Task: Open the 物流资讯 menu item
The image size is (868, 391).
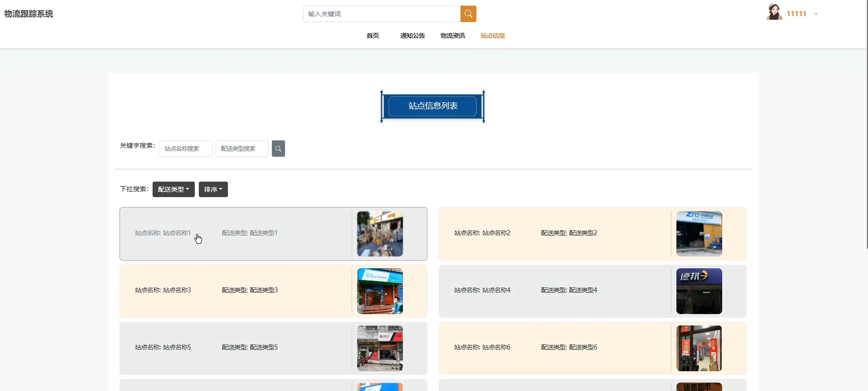Action: (452, 36)
